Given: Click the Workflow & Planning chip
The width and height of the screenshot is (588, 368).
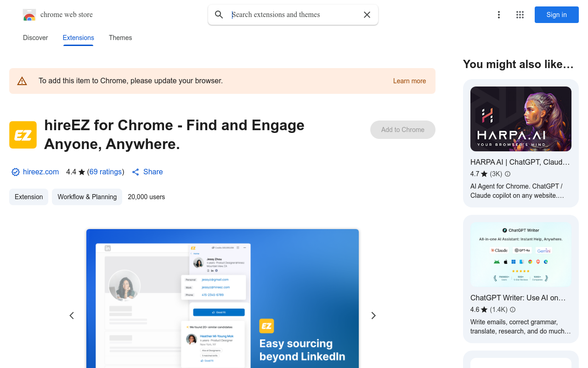Looking at the screenshot, I should 87,197.
